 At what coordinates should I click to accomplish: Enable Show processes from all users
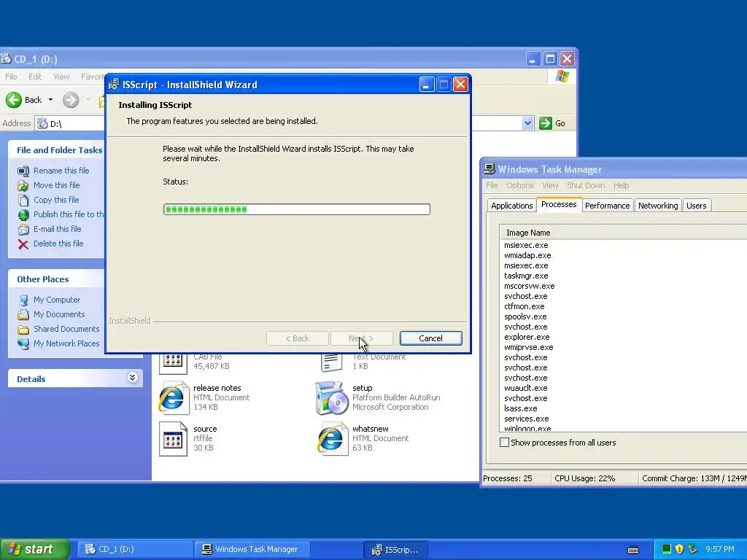pyautogui.click(x=505, y=443)
